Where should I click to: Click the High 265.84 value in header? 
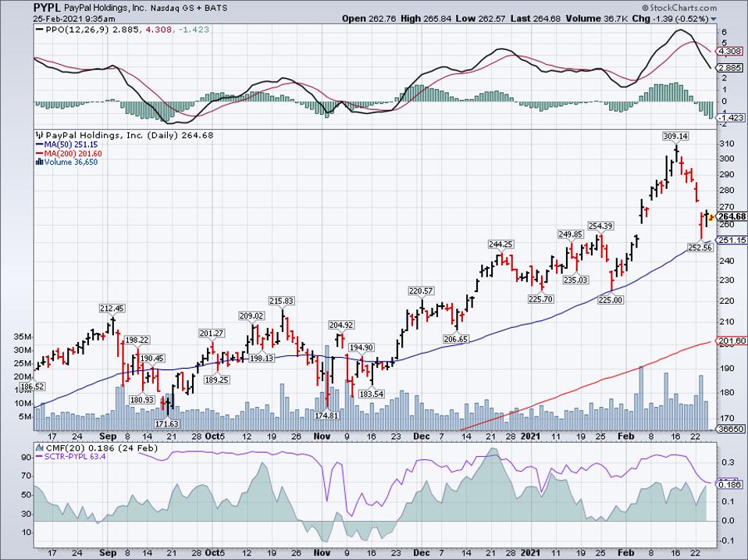(x=426, y=19)
